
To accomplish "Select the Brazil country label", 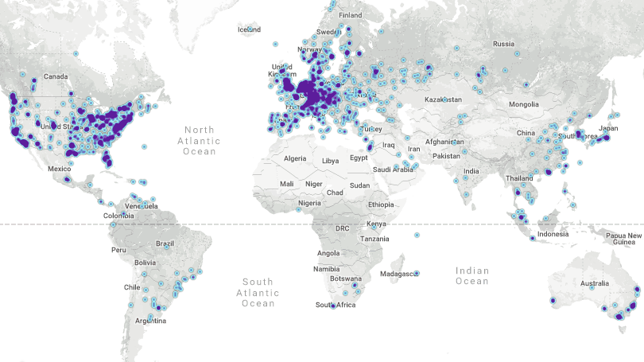I will click(x=165, y=243).
